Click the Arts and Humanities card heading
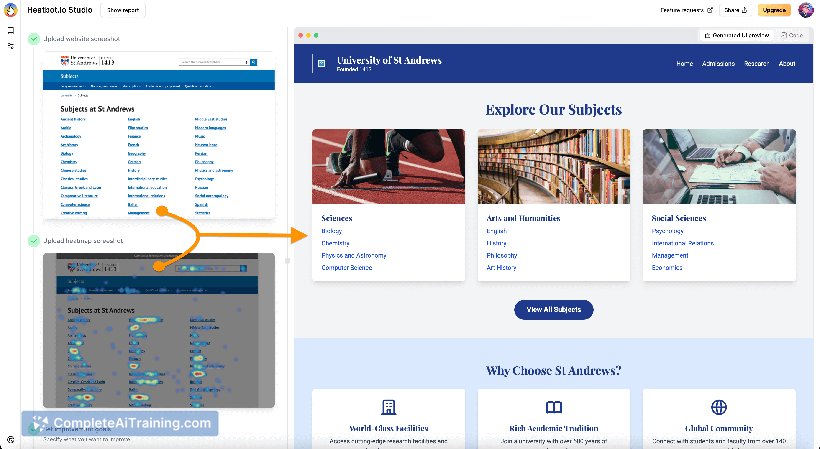This screenshot has width=820, height=449. [523, 218]
